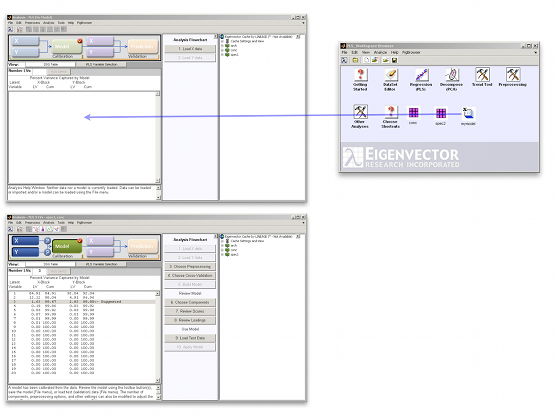Click the purple flask toolbar icon in calibrated window
This screenshot has width=556, height=417.
click(x=43, y=229)
